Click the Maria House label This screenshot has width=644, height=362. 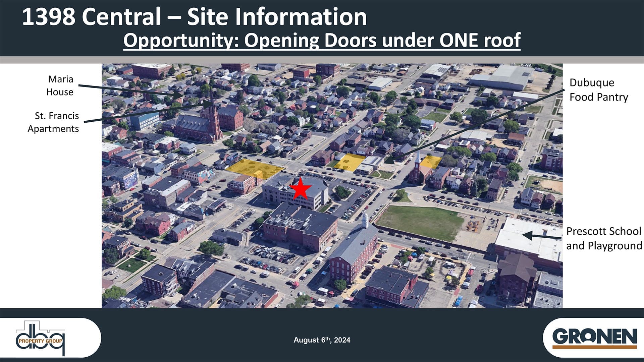tap(60, 85)
